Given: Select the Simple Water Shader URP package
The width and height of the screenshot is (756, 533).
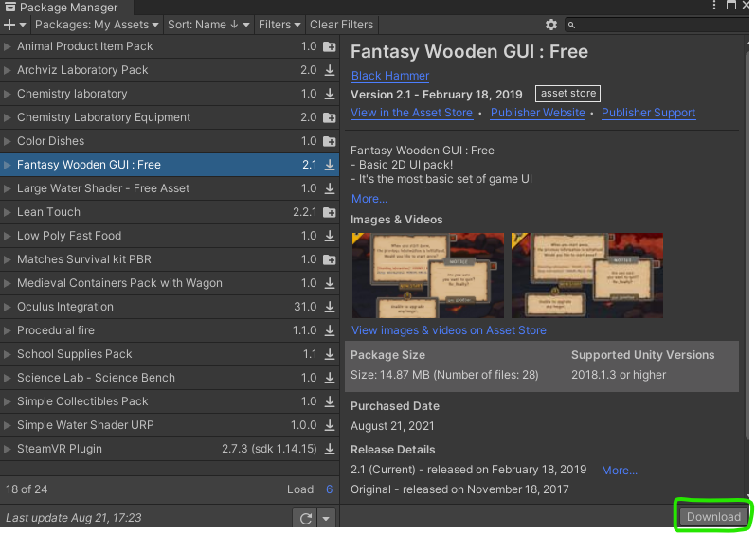Looking at the screenshot, I should (170, 425).
